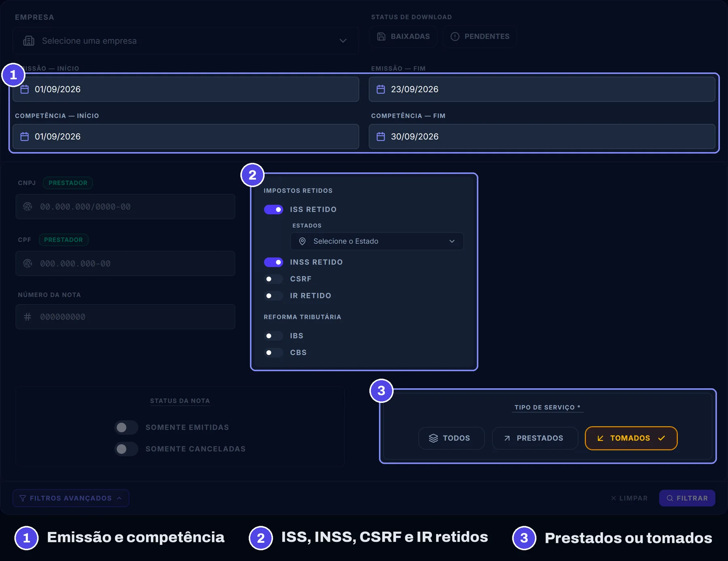Viewport: 728px width, 561px height.
Task: Click the Limpar button
Action: (629, 498)
